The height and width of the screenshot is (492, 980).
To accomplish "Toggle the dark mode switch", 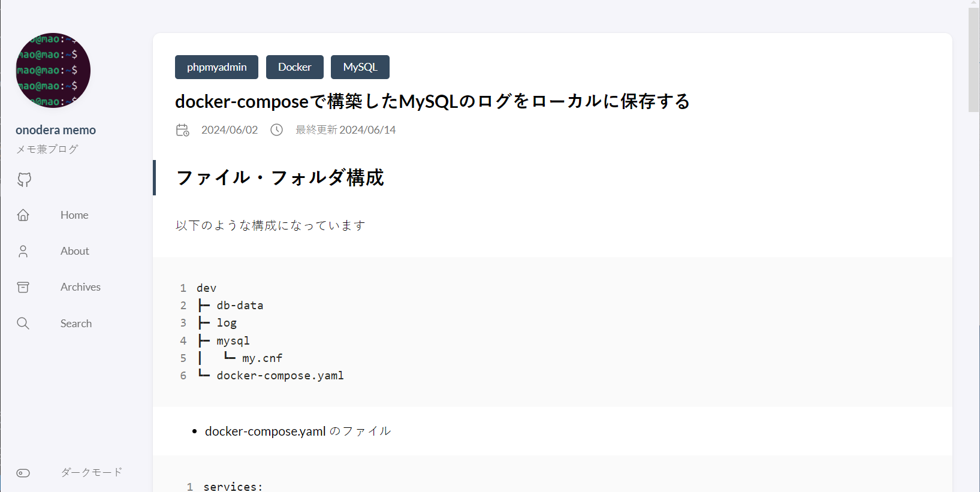I will [23, 473].
